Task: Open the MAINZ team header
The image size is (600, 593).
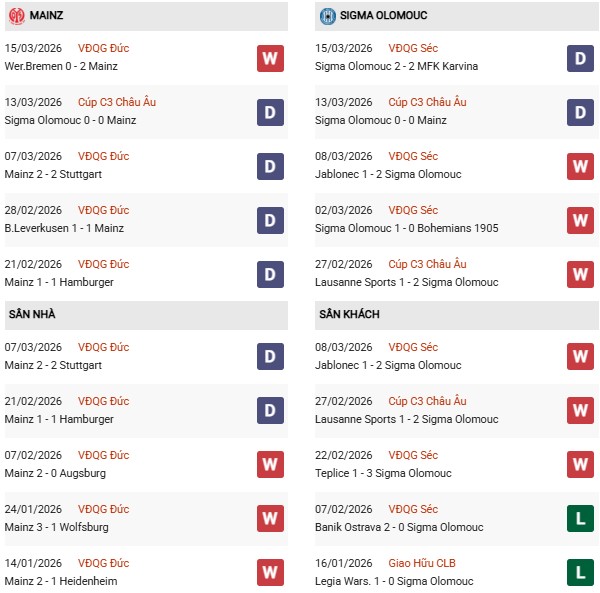Action: point(48,16)
